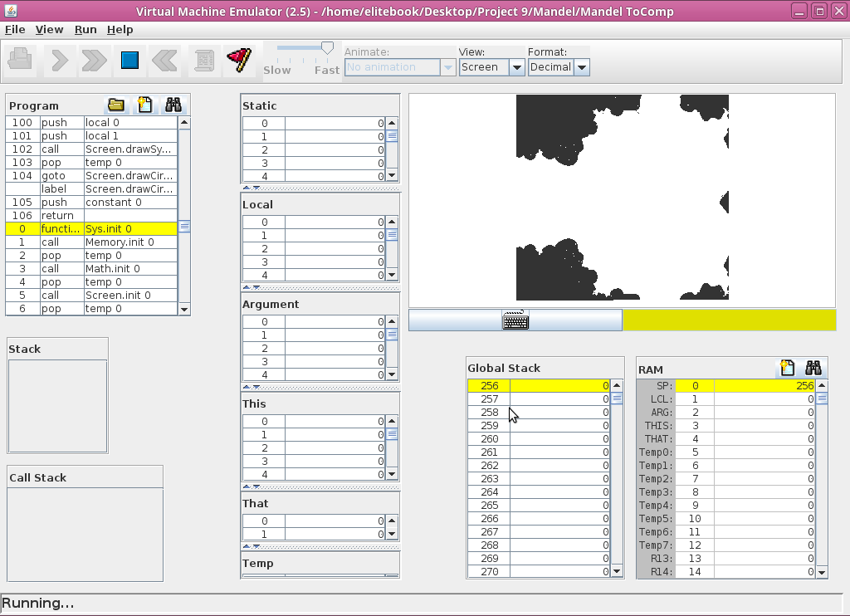
Task: Click the Load Program folder icon
Action: pyautogui.click(x=116, y=105)
